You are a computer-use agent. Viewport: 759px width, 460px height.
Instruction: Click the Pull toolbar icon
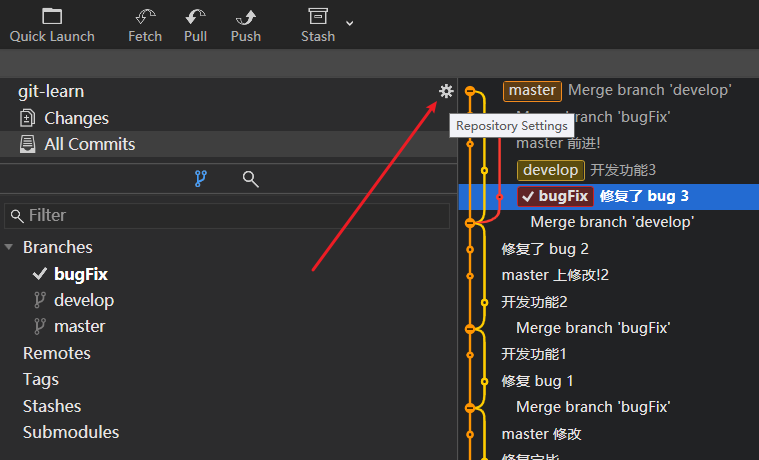point(196,25)
